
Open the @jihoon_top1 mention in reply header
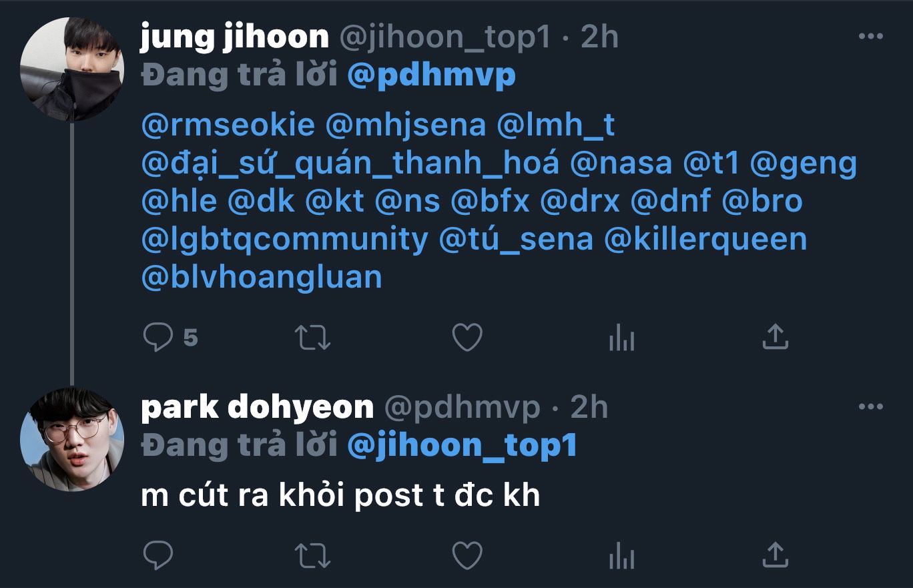(463, 445)
